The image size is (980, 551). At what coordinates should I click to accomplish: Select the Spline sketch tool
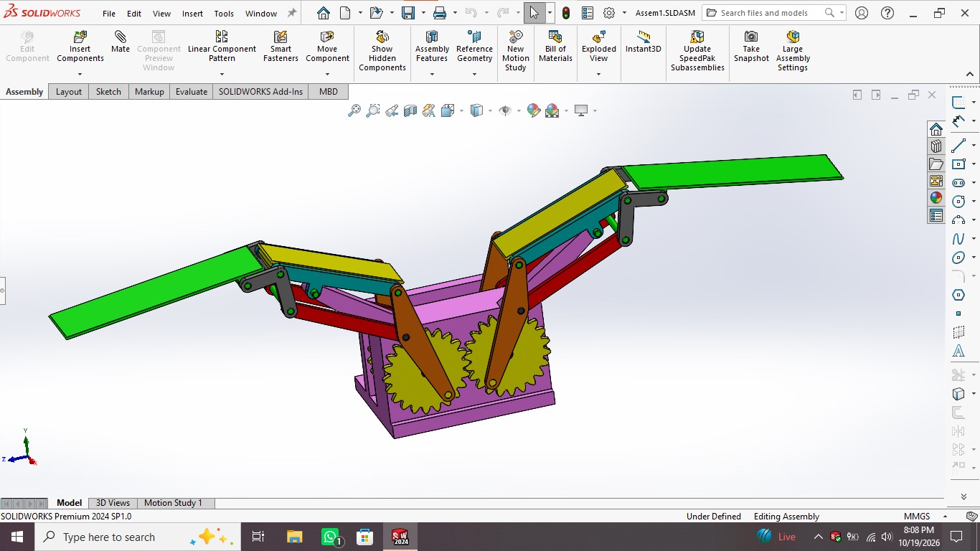958,239
